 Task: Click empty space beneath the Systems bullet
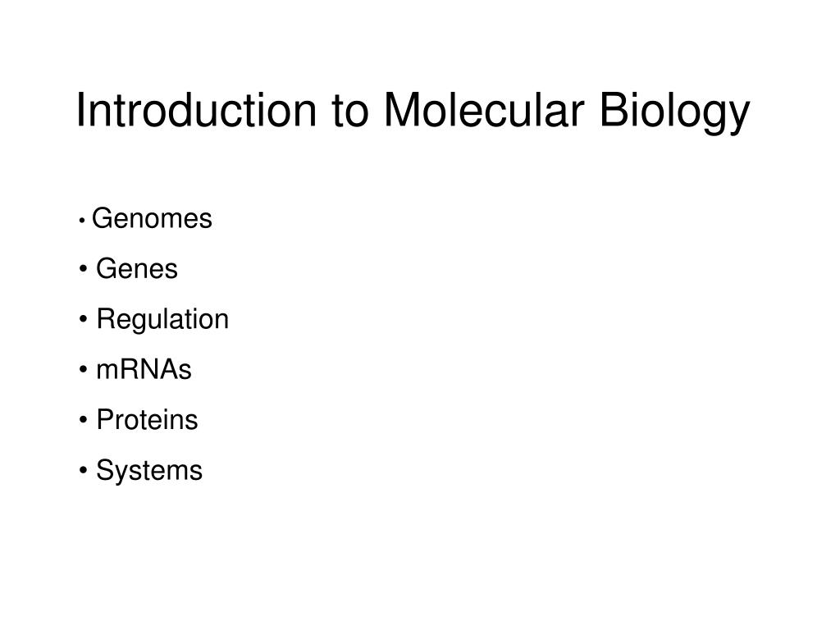pos(214,546)
